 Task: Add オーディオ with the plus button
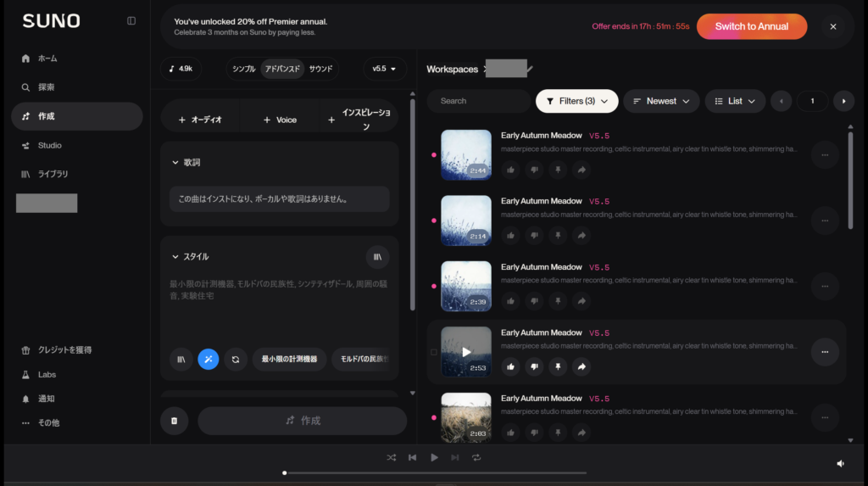[x=200, y=120]
